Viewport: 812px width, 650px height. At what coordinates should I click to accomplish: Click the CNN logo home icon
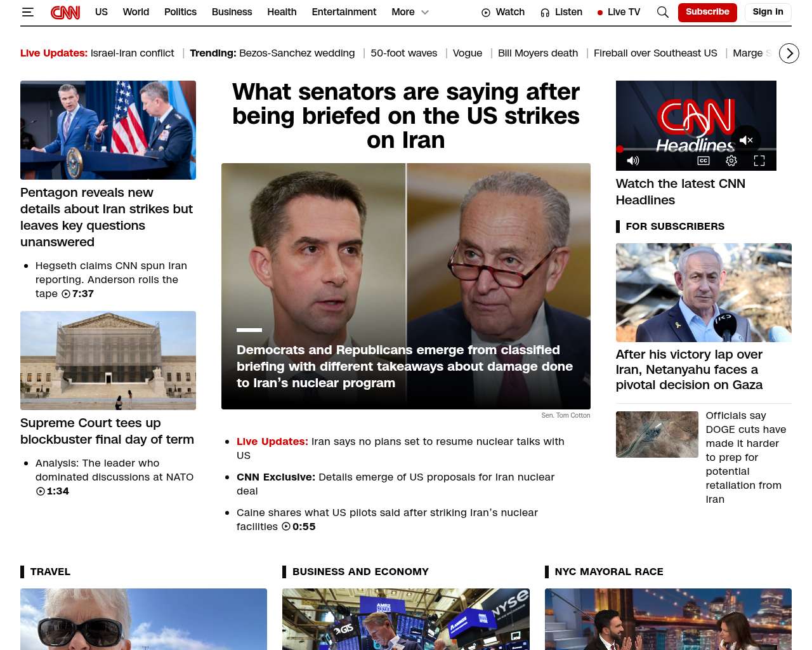click(65, 12)
